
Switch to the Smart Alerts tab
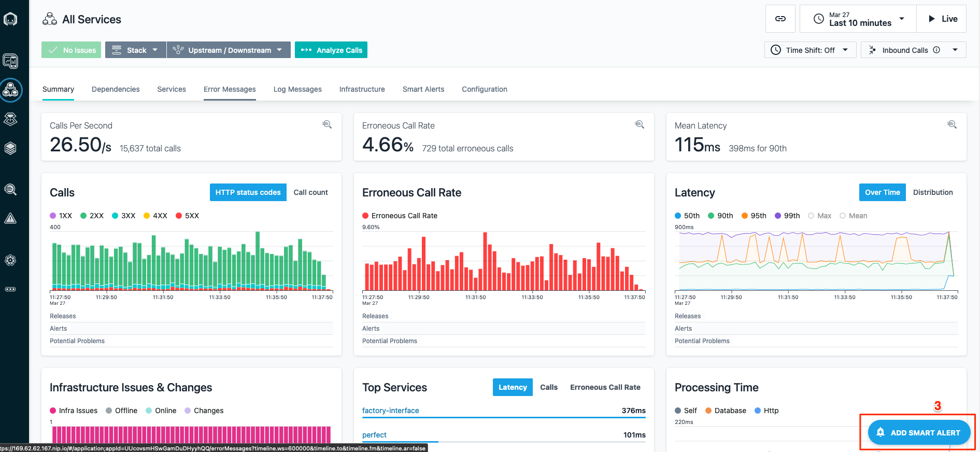(x=423, y=89)
